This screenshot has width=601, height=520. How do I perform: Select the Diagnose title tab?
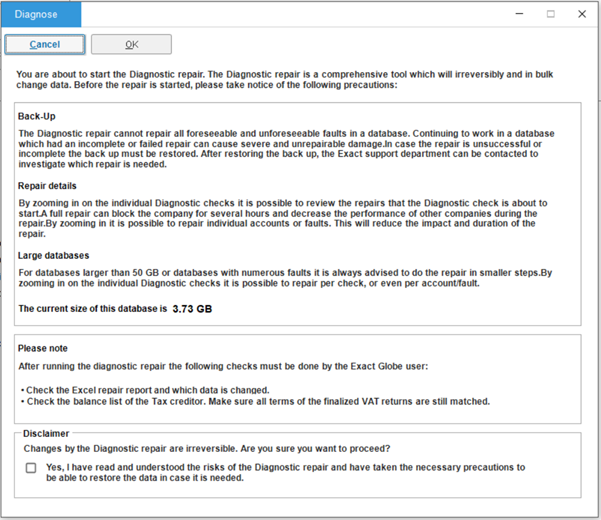[41, 14]
